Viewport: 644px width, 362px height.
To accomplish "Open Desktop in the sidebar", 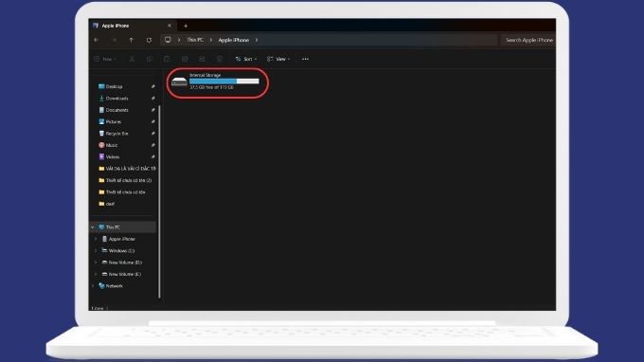I will (x=114, y=86).
